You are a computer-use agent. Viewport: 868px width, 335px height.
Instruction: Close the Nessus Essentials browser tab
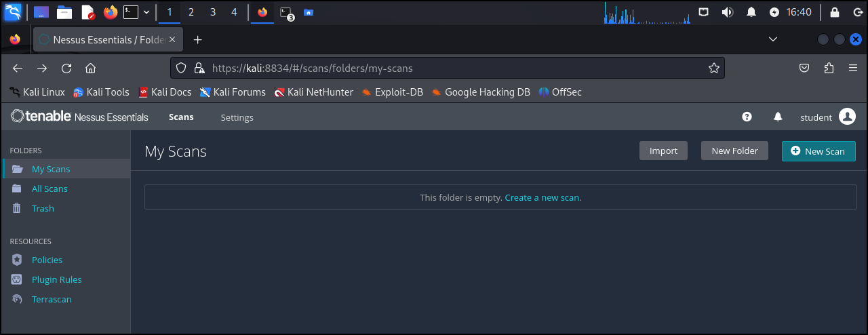pyautogui.click(x=172, y=40)
